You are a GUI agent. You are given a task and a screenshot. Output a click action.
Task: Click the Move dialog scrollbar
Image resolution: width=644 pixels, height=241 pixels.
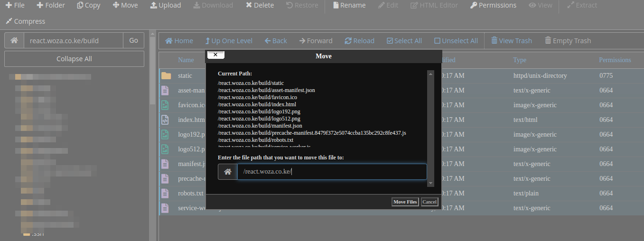(430, 128)
